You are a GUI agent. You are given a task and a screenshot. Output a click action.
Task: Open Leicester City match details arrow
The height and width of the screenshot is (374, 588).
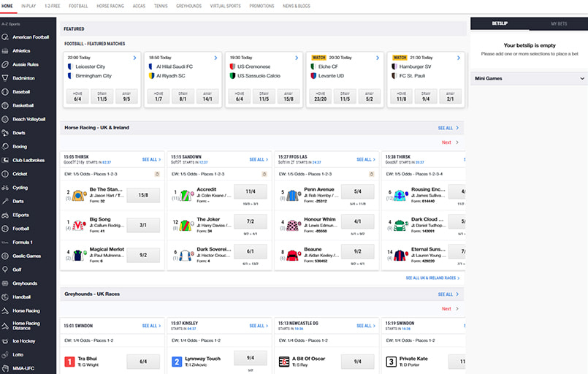(x=134, y=57)
